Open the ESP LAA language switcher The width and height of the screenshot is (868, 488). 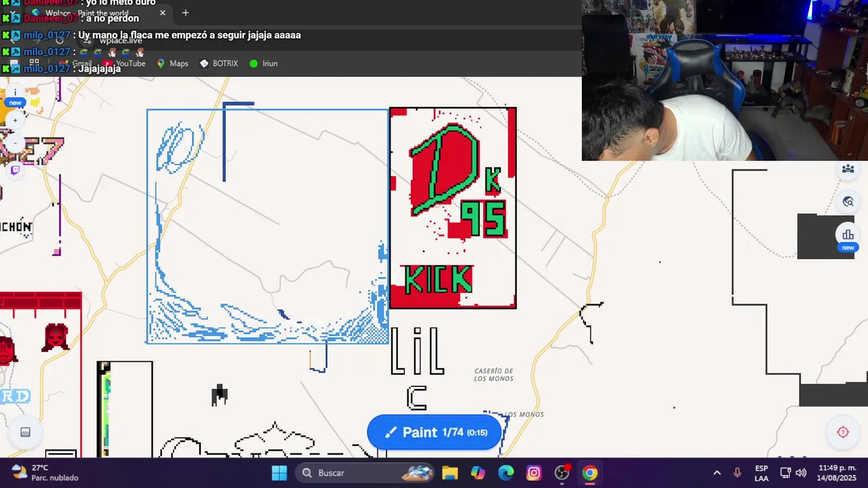pos(762,473)
